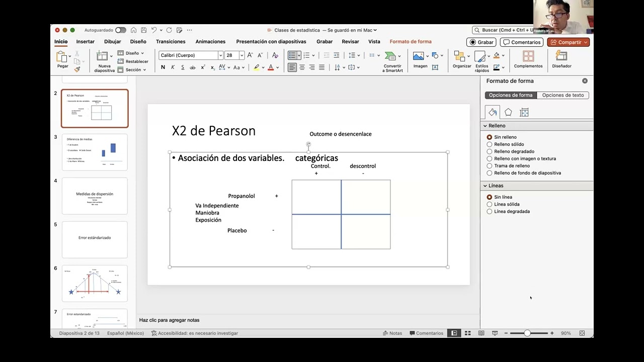Click the Complementos add-ins icon
Viewport: 644px width, 362px height.
pos(528,56)
